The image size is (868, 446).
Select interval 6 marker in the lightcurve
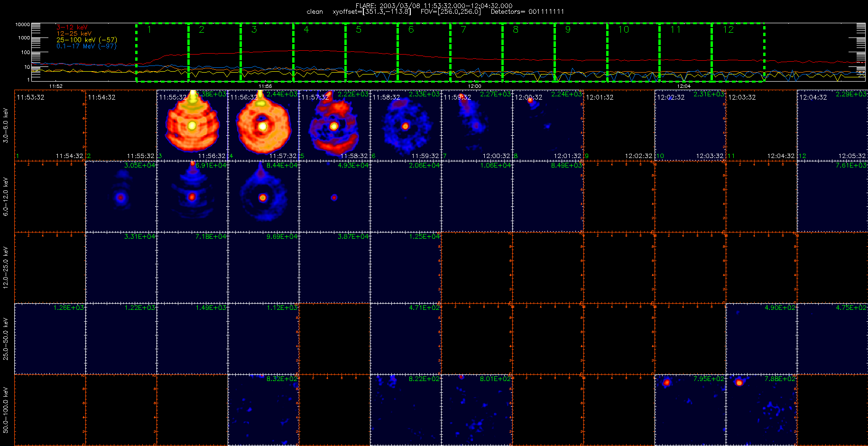pos(411,29)
